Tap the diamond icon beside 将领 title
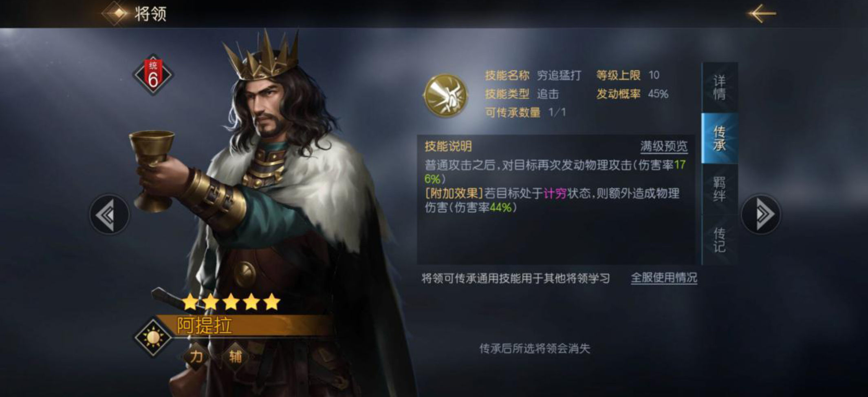868x397 pixels. click(x=118, y=13)
